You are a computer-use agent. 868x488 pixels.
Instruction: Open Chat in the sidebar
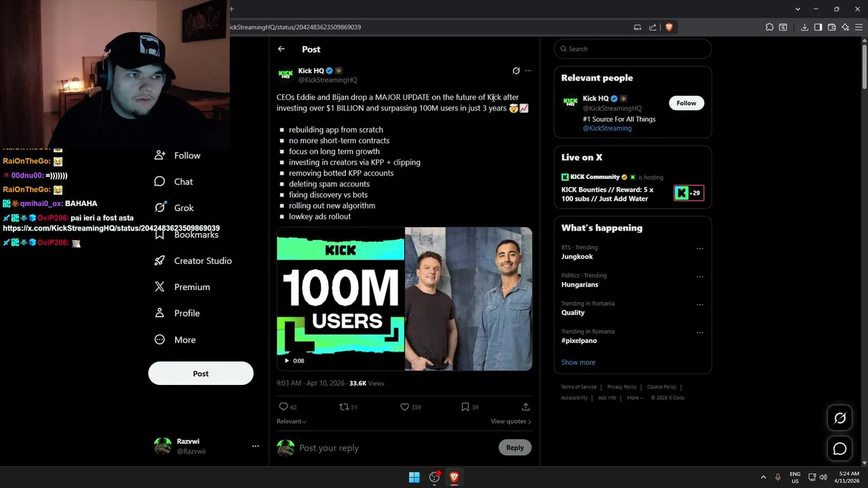[x=174, y=182]
